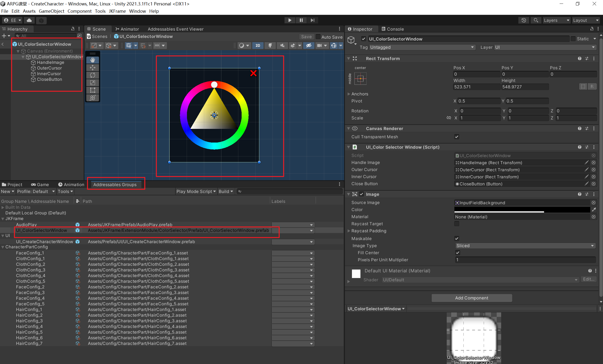Toggle the Fill Center checkbox
The height and width of the screenshot is (364, 603).
pos(457,253)
